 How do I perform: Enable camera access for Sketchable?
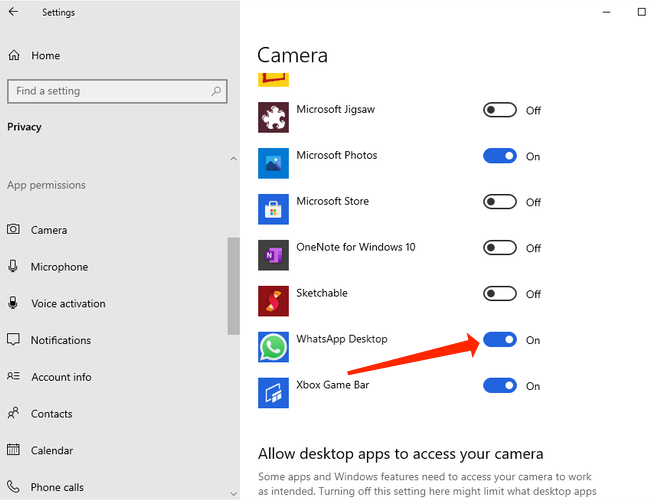click(x=500, y=294)
